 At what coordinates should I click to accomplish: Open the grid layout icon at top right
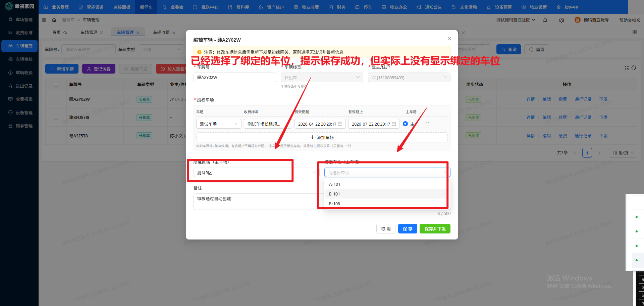tap(635, 32)
